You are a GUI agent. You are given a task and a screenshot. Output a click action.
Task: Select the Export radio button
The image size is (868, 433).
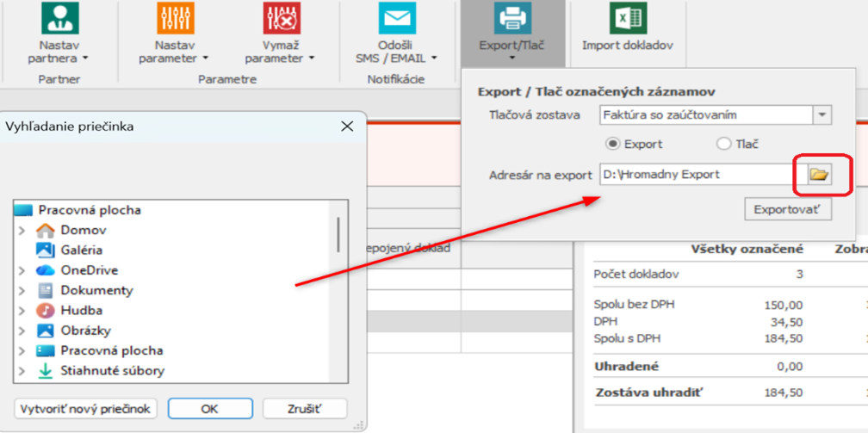coord(613,144)
